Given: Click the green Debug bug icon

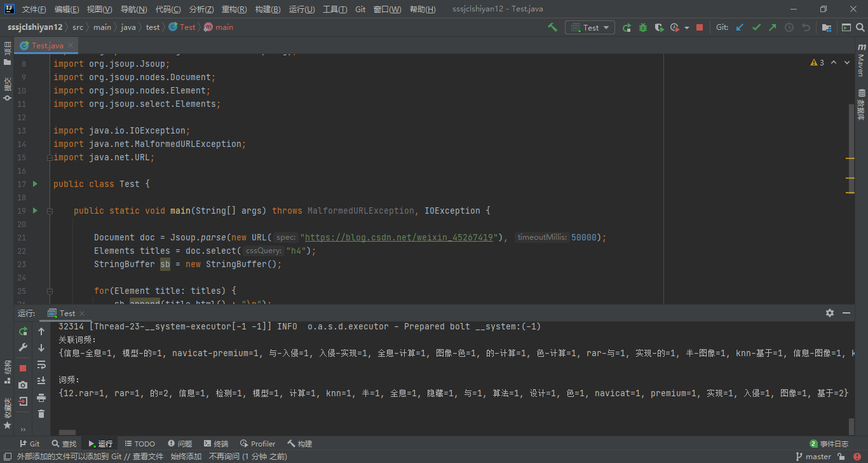Looking at the screenshot, I should click(x=643, y=27).
